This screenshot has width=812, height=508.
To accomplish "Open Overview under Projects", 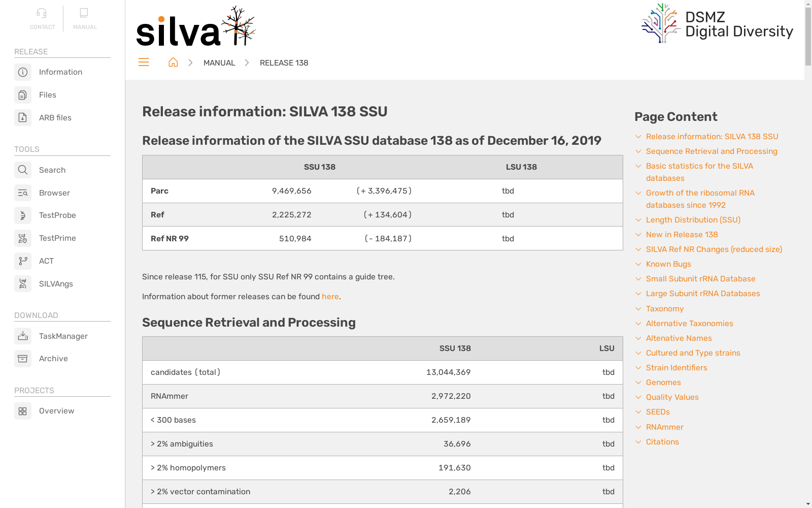I will [56, 411].
